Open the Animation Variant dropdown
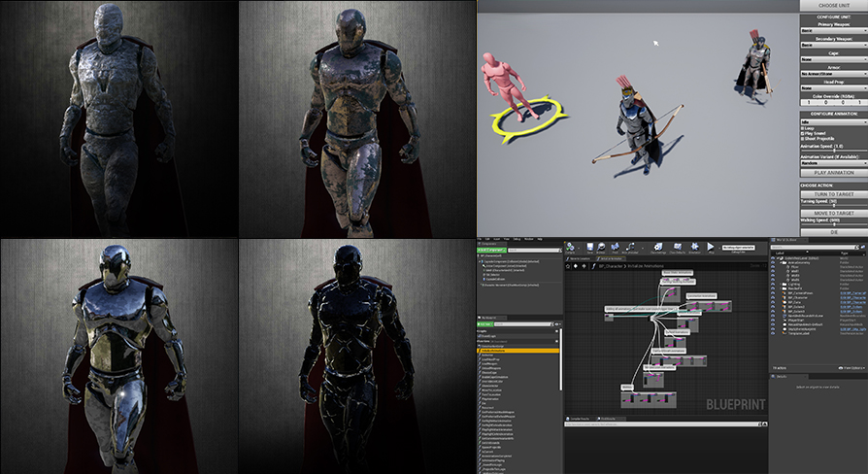 click(833, 163)
